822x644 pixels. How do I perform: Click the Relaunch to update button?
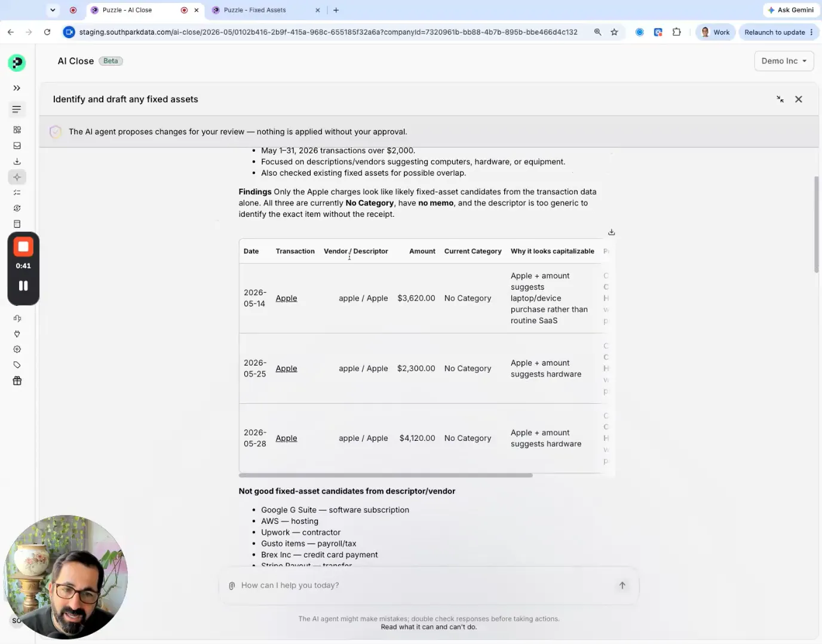[x=778, y=32]
